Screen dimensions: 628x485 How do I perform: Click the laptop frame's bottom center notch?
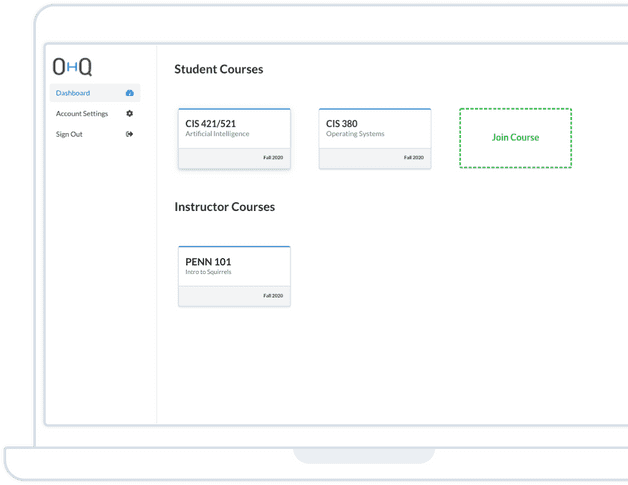pos(363,455)
